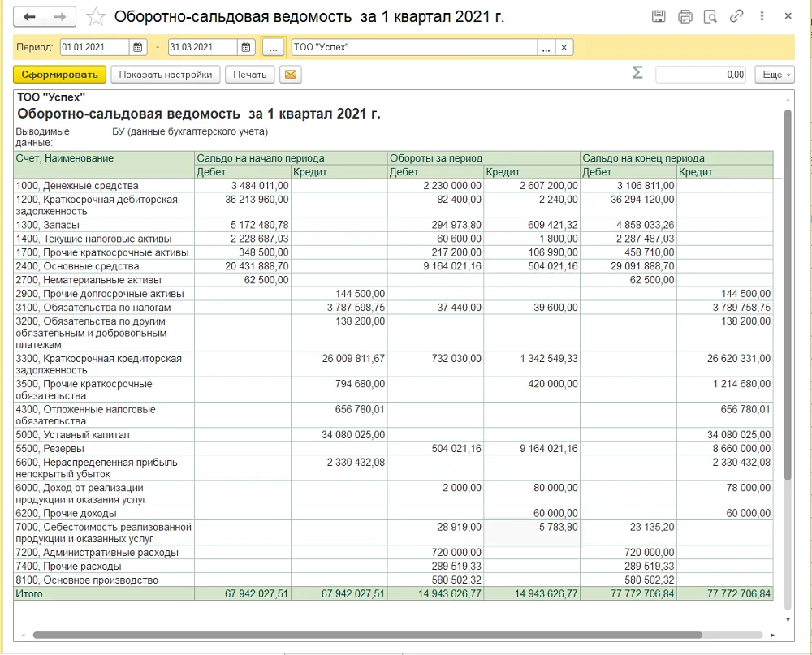Click the Сформировать button
This screenshot has width=812, height=655.
point(59,75)
